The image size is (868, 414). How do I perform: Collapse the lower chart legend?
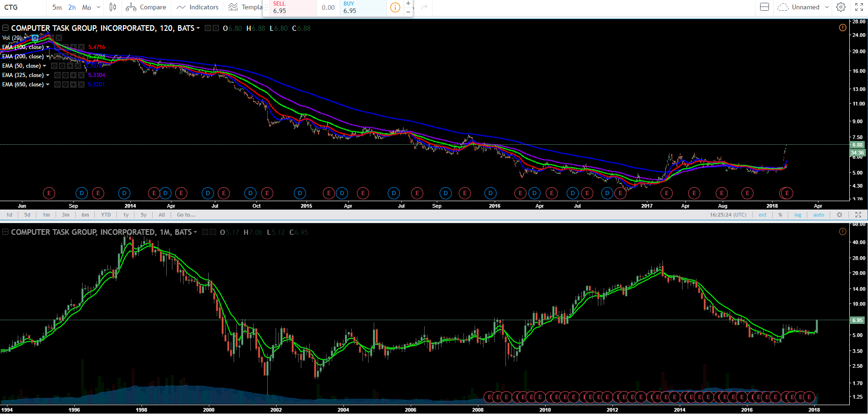click(5, 232)
